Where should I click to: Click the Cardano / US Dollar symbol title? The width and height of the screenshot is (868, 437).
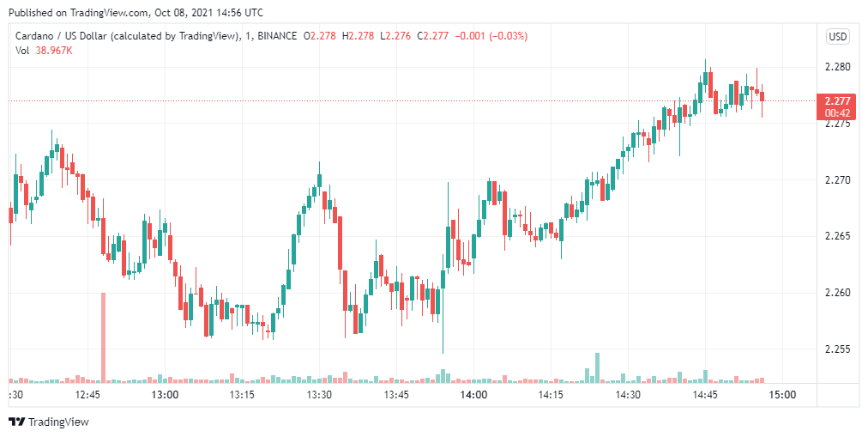tap(127, 36)
